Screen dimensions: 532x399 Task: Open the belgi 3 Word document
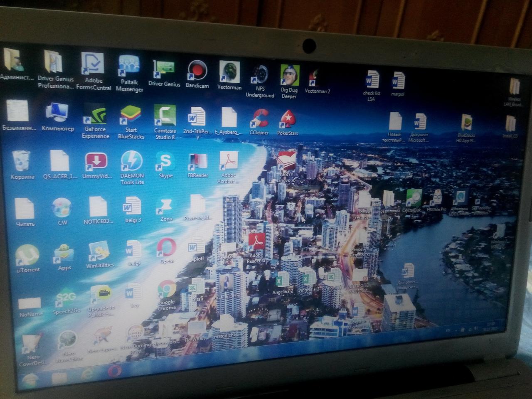coord(133,206)
